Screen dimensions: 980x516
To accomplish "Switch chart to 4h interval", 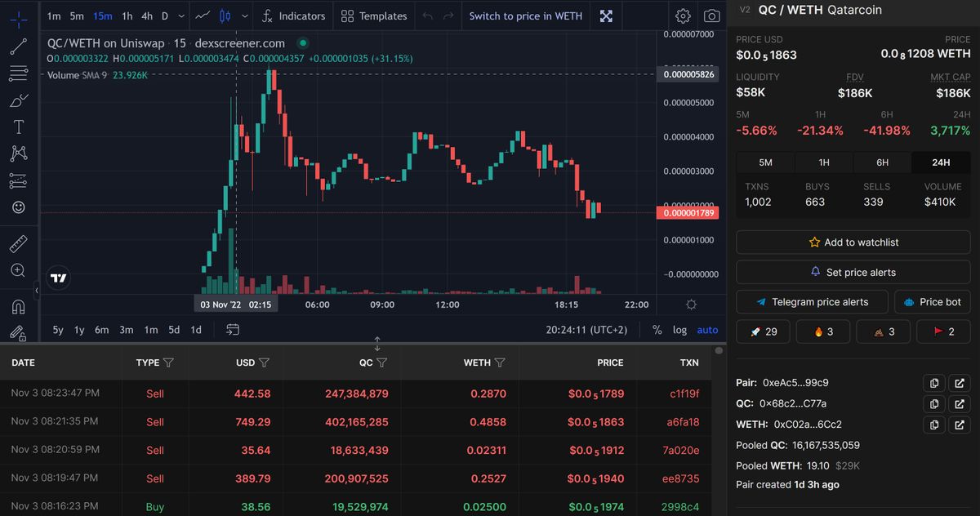I will point(147,16).
